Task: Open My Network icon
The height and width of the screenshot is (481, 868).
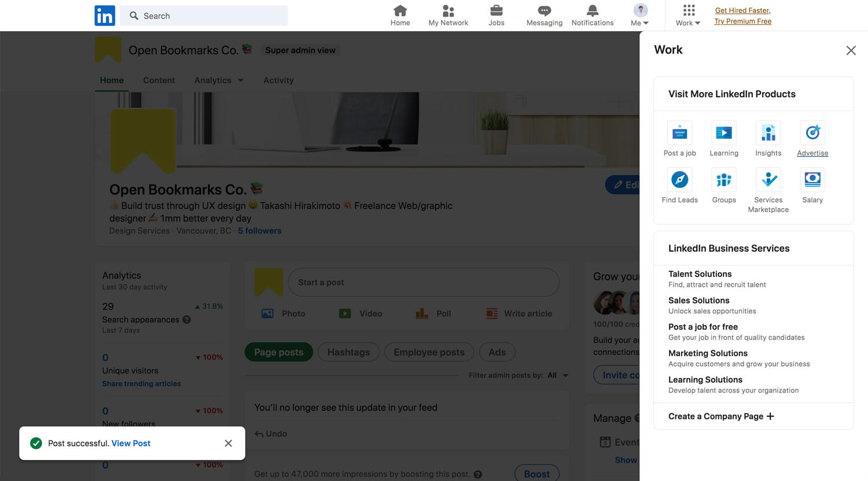Action: 448,16
